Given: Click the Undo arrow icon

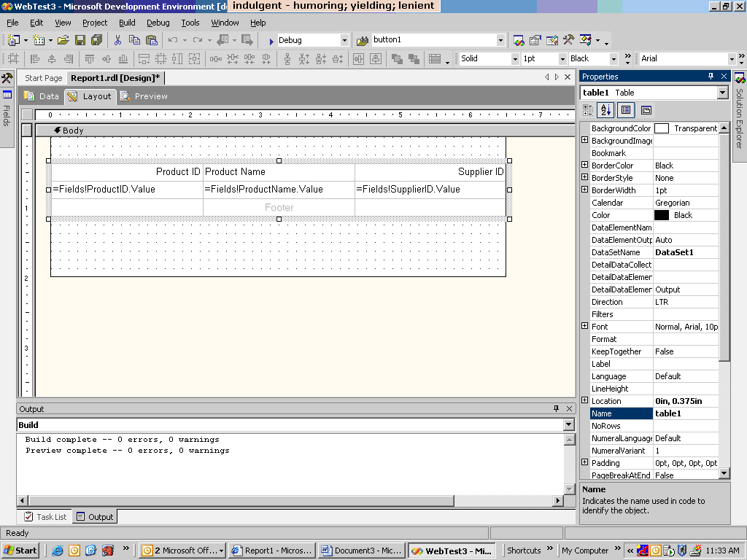Looking at the screenshot, I should pyautogui.click(x=172, y=41).
